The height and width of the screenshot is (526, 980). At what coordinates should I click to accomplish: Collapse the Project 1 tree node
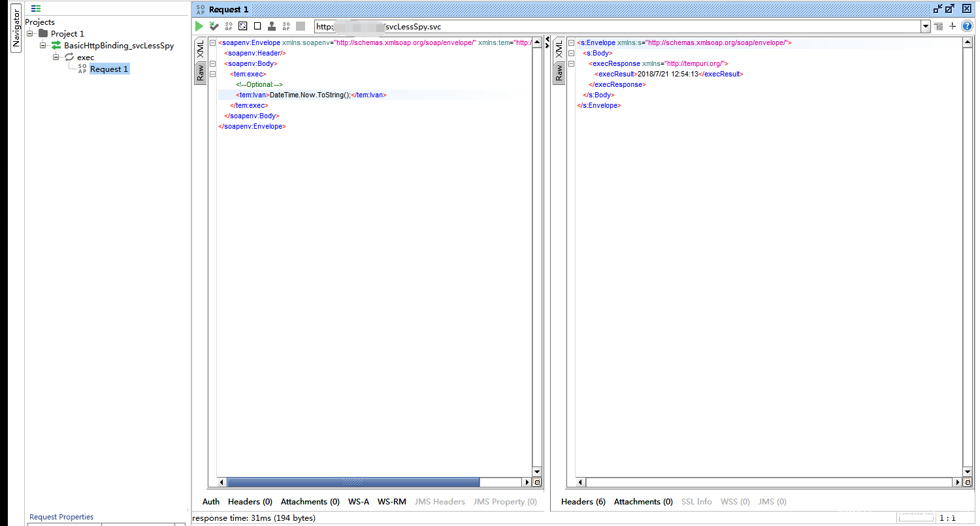click(30, 34)
